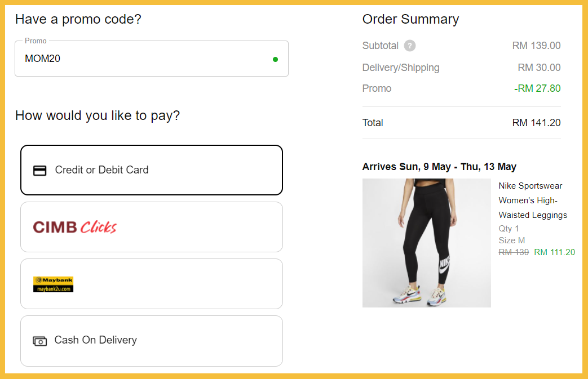
Task: Open the leggings product thumbnail
Action: 426,243
